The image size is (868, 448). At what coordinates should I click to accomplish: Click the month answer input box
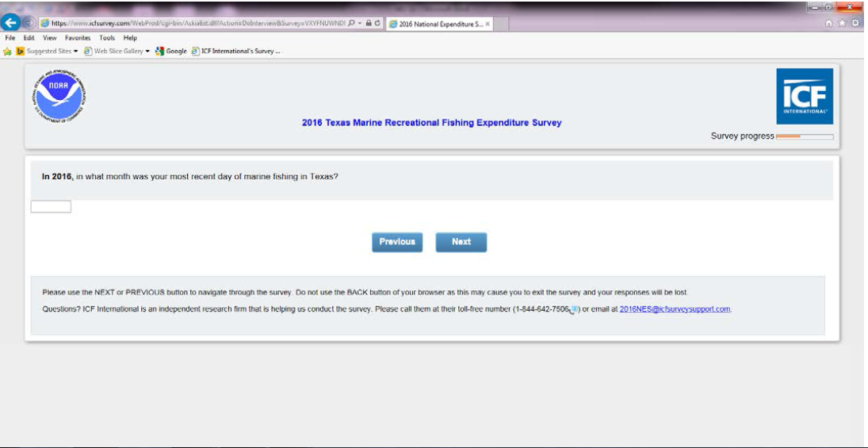coord(51,207)
